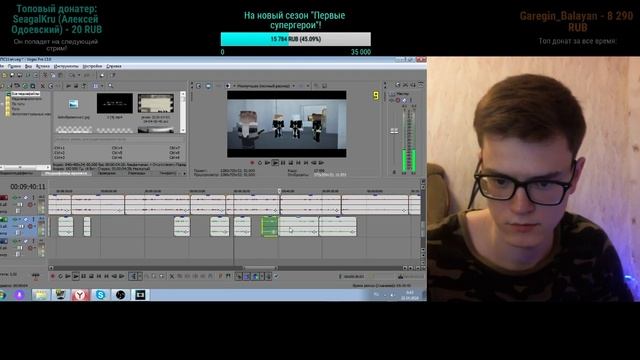Toggle Enable Snapping in the editing toolbar

pyautogui.click(x=239, y=276)
